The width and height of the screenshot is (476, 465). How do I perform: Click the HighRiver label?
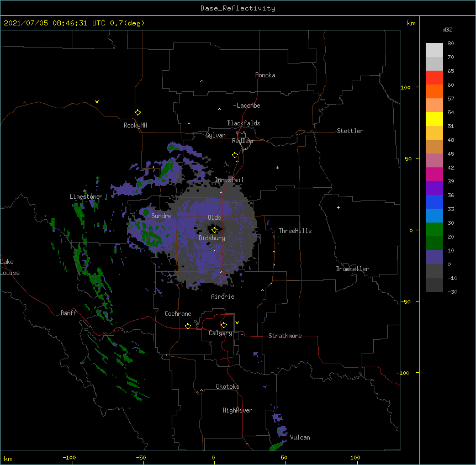tap(237, 410)
